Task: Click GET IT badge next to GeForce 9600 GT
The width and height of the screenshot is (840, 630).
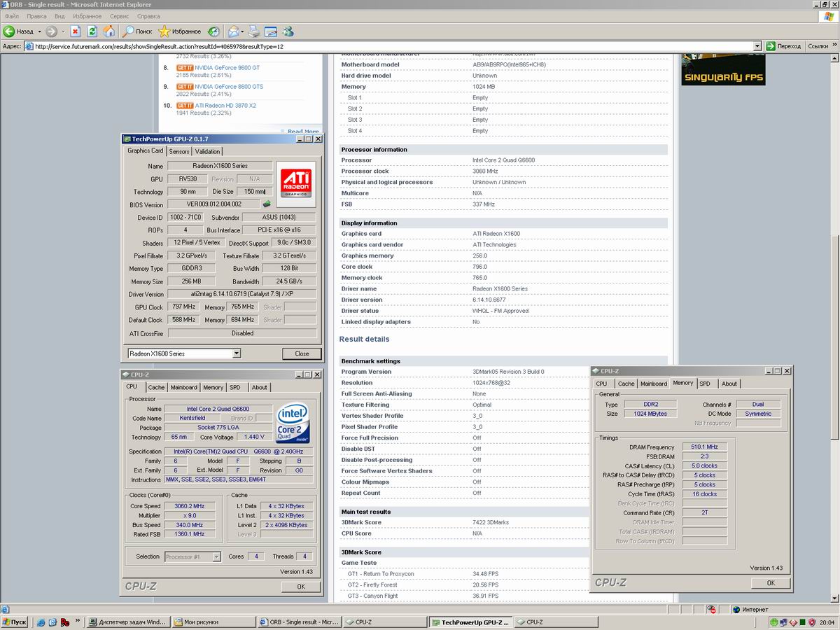Action: 185,68
